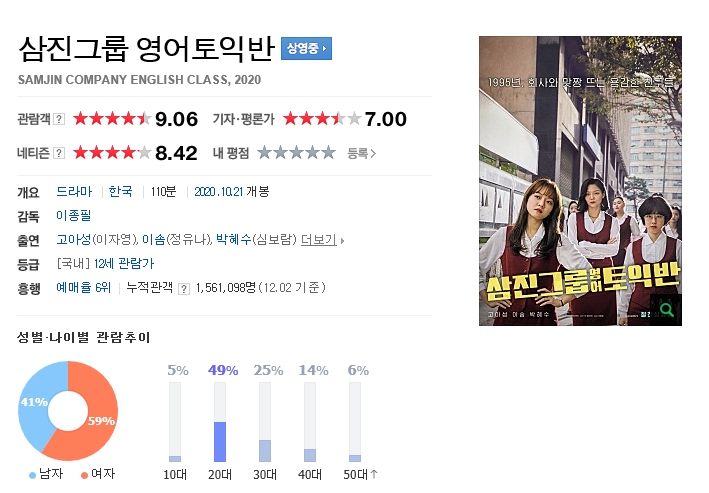This screenshot has width=709, height=493.
Task: Open help icon next to 네티즌
Action: (59, 153)
